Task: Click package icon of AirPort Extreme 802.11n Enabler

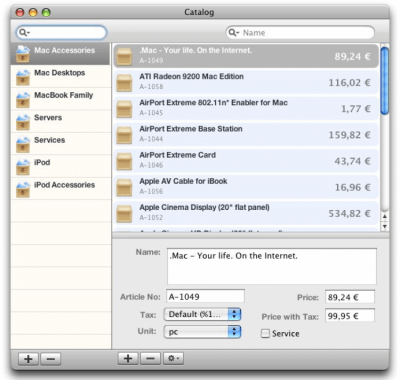Action: [124, 109]
